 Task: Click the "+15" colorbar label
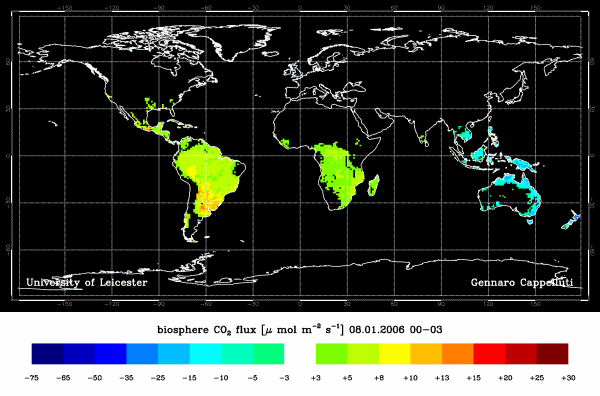pos(473,378)
